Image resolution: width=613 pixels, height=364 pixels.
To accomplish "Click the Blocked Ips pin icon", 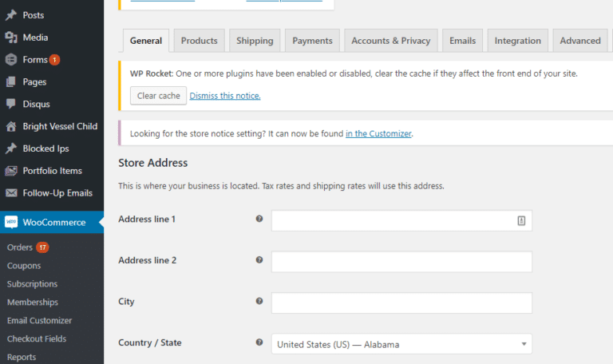I will [11, 148].
